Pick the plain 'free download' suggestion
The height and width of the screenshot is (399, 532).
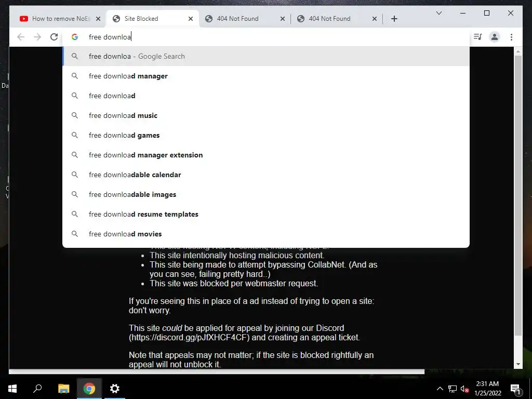click(x=266, y=96)
